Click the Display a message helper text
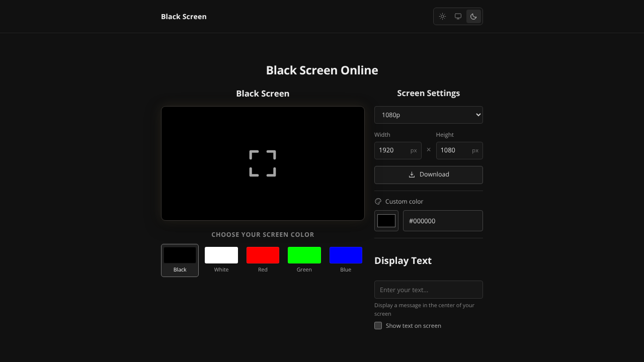This screenshot has width=644, height=362. coord(425,309)
